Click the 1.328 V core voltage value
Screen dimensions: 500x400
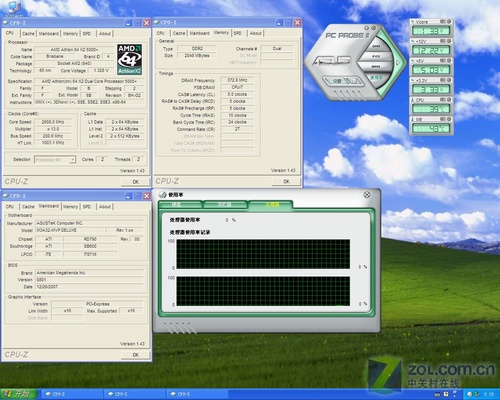pyautogui.click(x=101, y=70)
